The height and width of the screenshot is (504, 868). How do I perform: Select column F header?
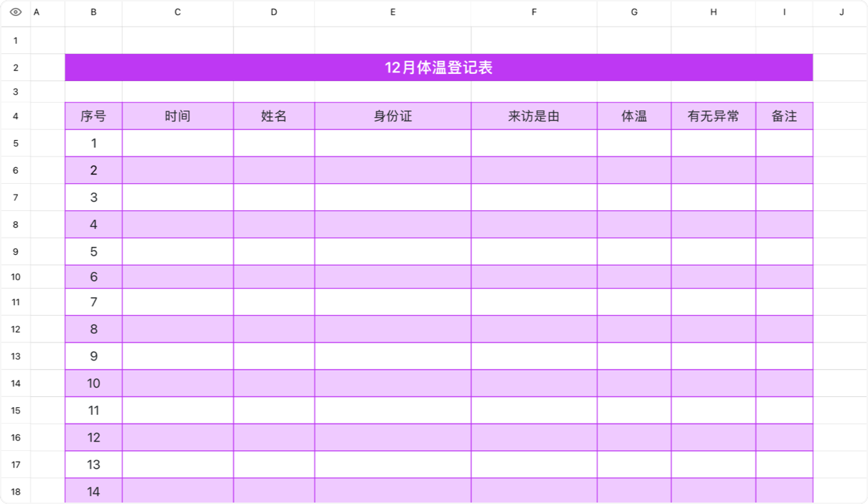(x=534, y=12)
